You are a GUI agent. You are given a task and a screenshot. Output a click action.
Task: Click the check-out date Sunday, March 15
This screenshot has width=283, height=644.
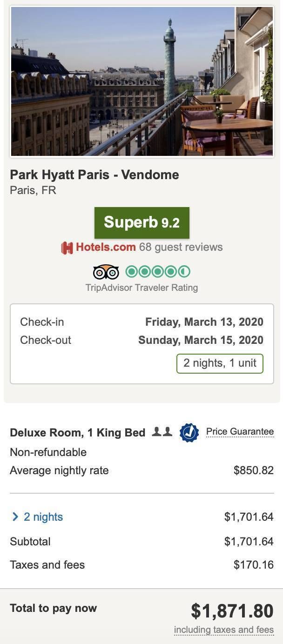pos(201,340)
